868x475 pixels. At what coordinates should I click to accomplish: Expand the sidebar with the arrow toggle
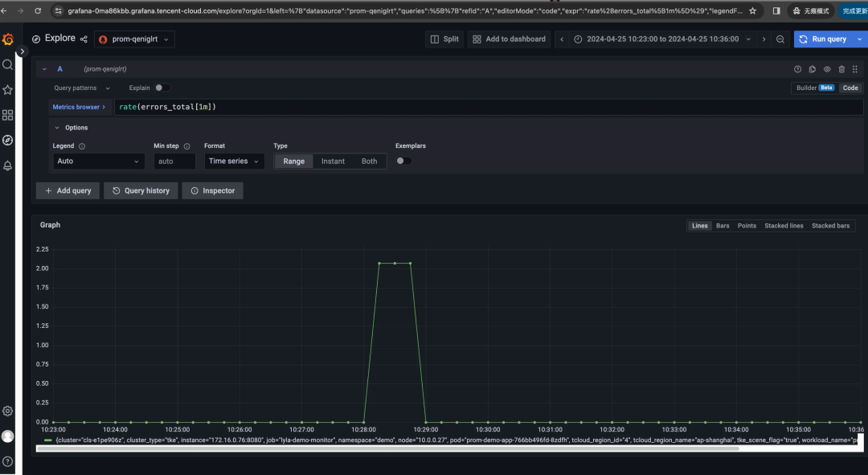(22, 51)
